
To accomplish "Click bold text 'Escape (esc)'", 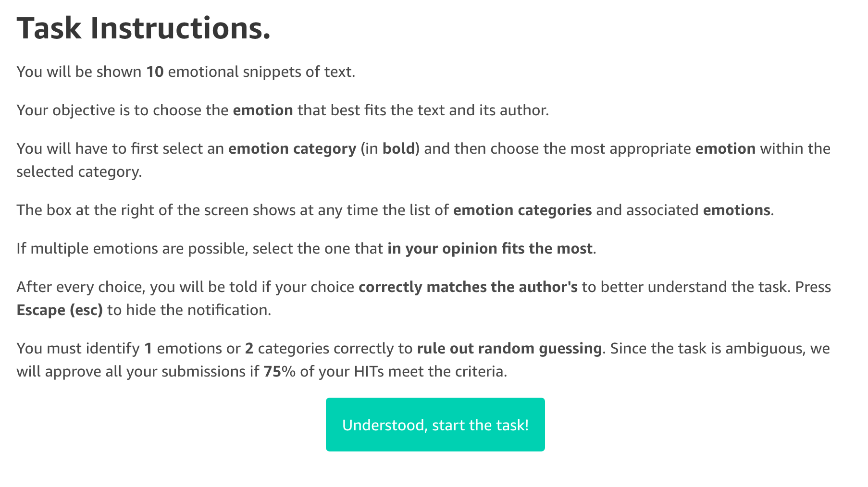I will pos(60,310).
